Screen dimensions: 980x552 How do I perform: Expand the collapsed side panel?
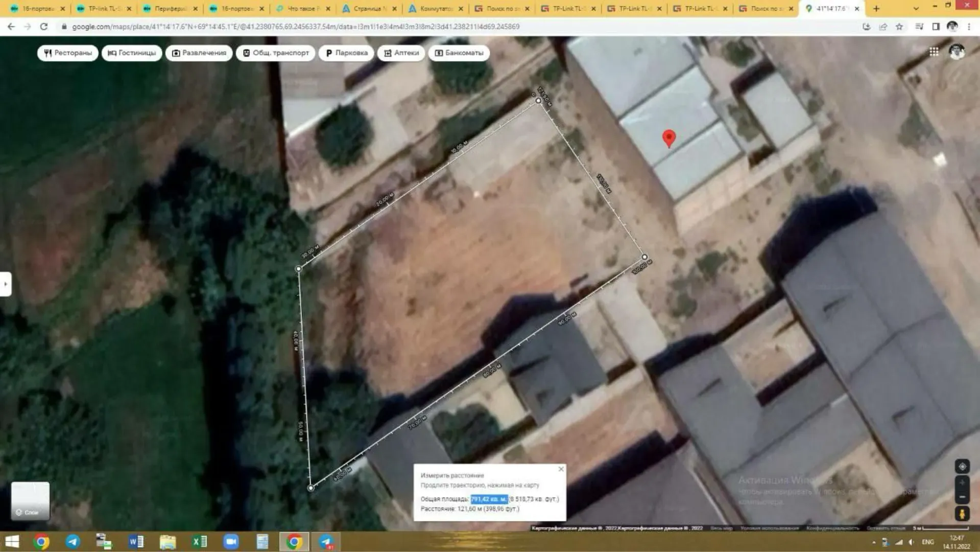pyautogui.click(x=6, y=284)
